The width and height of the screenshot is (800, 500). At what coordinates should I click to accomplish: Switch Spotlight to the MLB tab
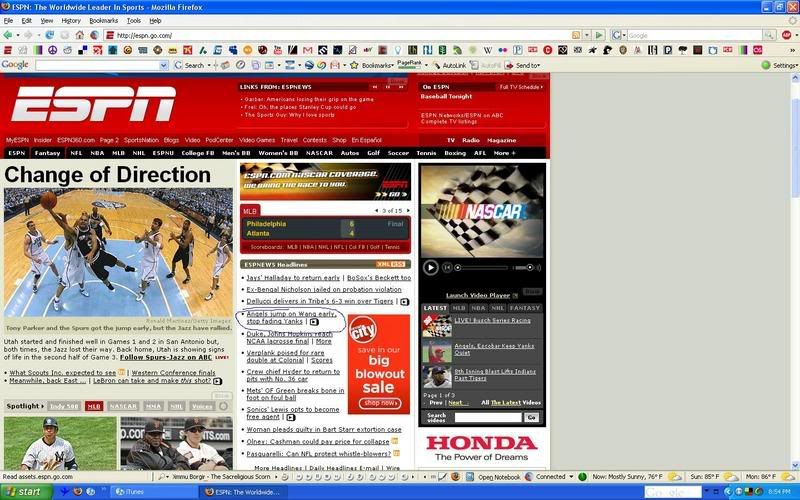tap(94, 406)
